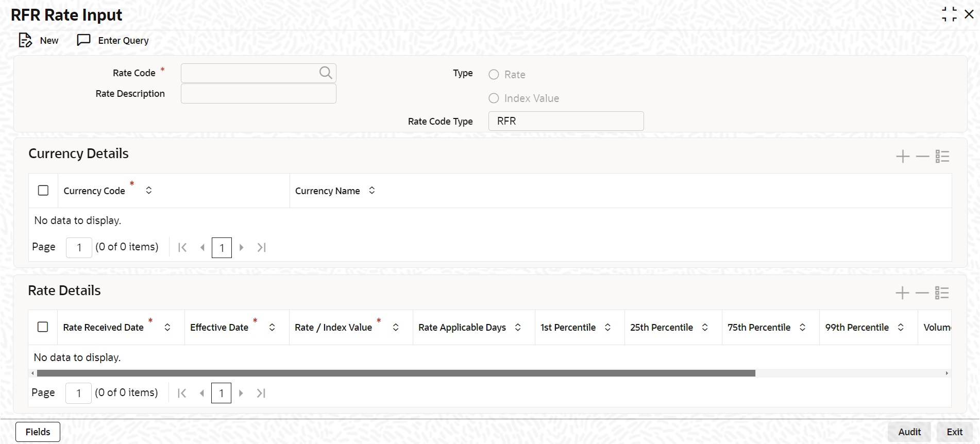
Task: Click the Rate Code Type field
Action: pos(566,121)
